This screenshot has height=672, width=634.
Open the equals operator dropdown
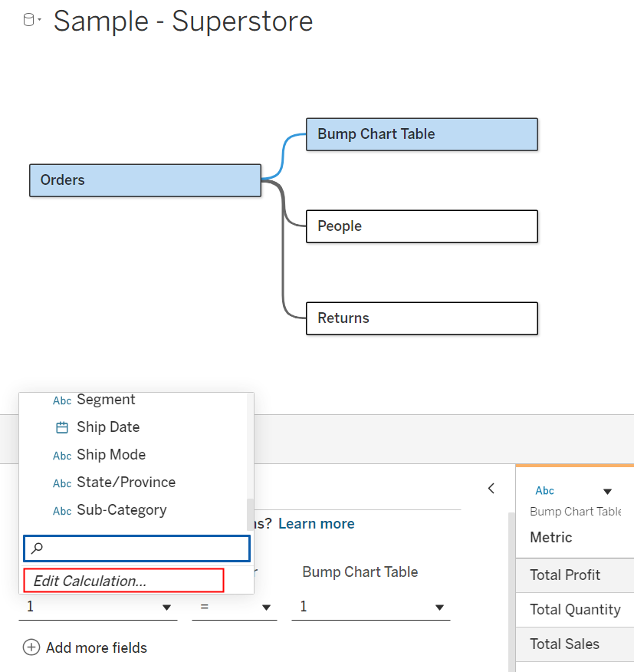235,607
